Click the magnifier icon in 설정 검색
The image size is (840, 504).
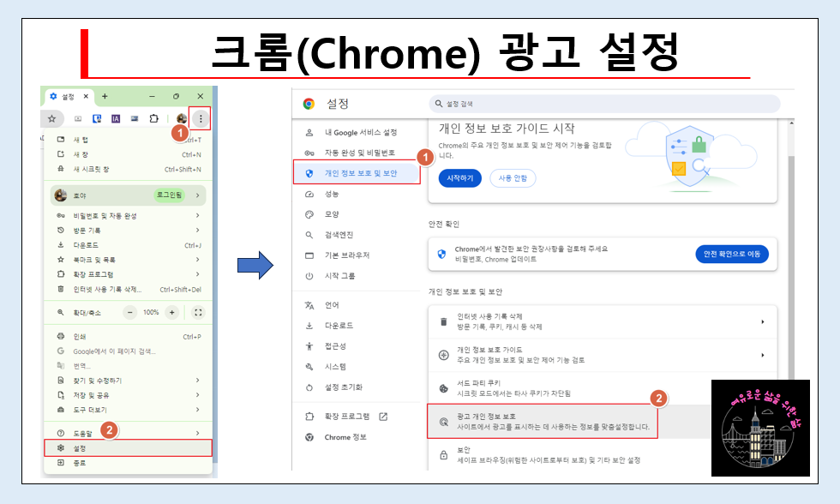tap(439, 104)
